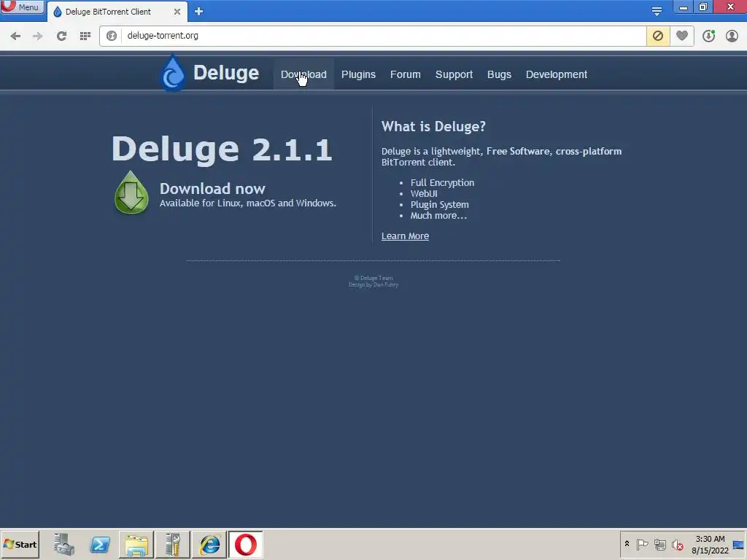
Task: Open Windows Explorer from taskbar
Action: [x=136, y=544]
